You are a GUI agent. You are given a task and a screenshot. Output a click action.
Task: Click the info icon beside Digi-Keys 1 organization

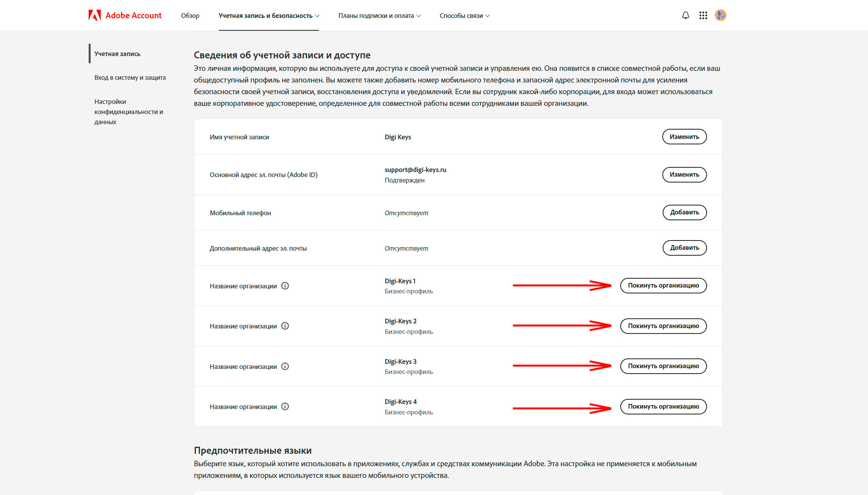point(286,286)
